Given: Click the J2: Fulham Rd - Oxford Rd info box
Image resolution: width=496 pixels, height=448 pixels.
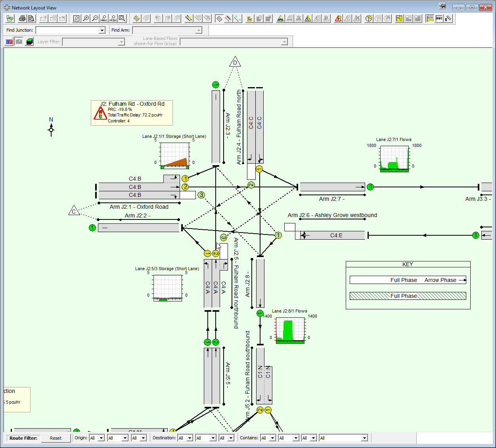Looking at the screenshot, I should coord(132,113).
